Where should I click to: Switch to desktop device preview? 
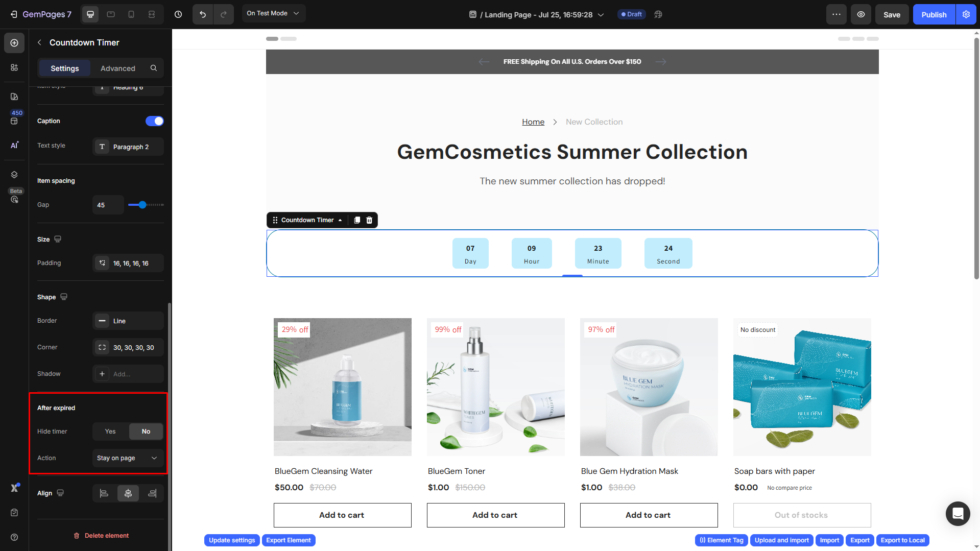click(x=90, y=14)
